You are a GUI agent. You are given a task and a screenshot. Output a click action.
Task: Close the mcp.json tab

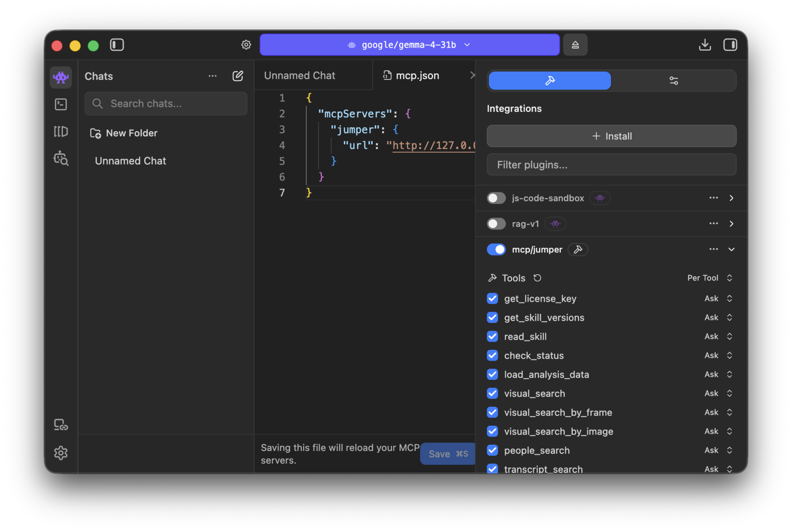pos(472,75)
